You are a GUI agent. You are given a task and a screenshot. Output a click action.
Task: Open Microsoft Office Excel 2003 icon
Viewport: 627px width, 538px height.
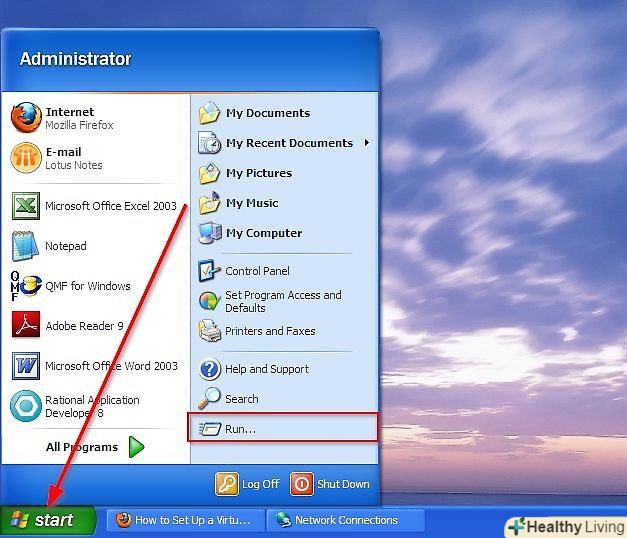click(26, 206)
